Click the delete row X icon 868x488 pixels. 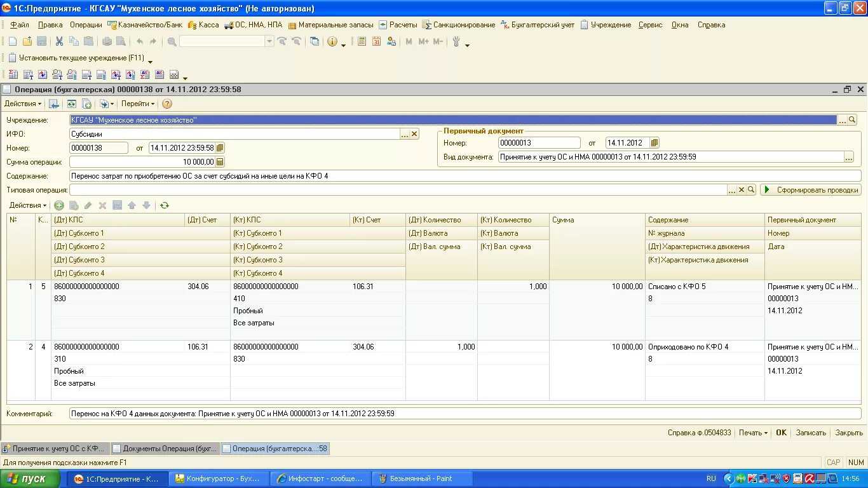click(102, 205)
